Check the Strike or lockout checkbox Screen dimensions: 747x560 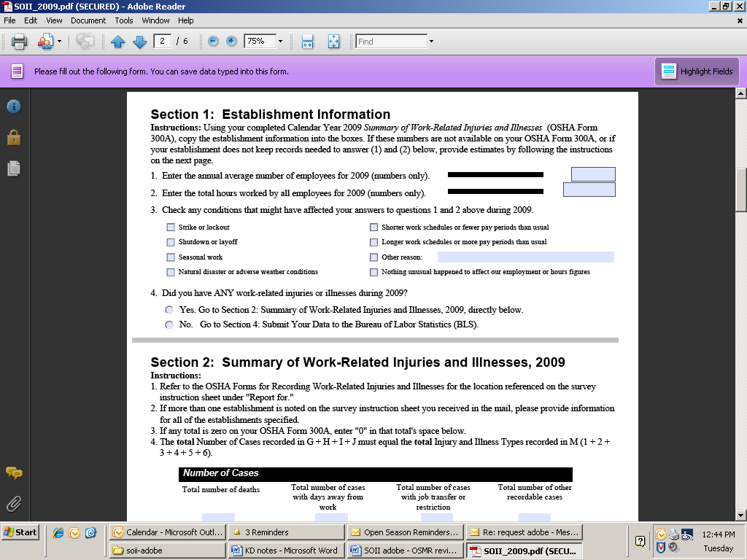point(171,227)
